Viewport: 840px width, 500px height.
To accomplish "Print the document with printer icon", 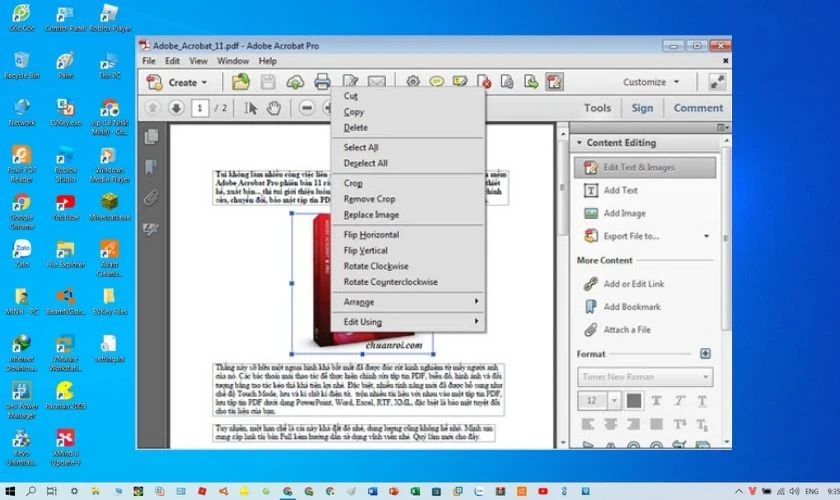I will coord(322,82).
